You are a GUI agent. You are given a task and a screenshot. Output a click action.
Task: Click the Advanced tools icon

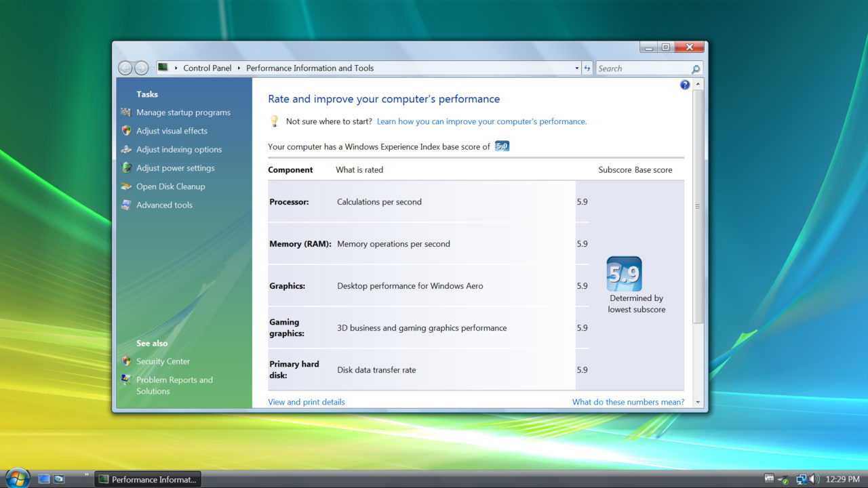pos(126,205)
